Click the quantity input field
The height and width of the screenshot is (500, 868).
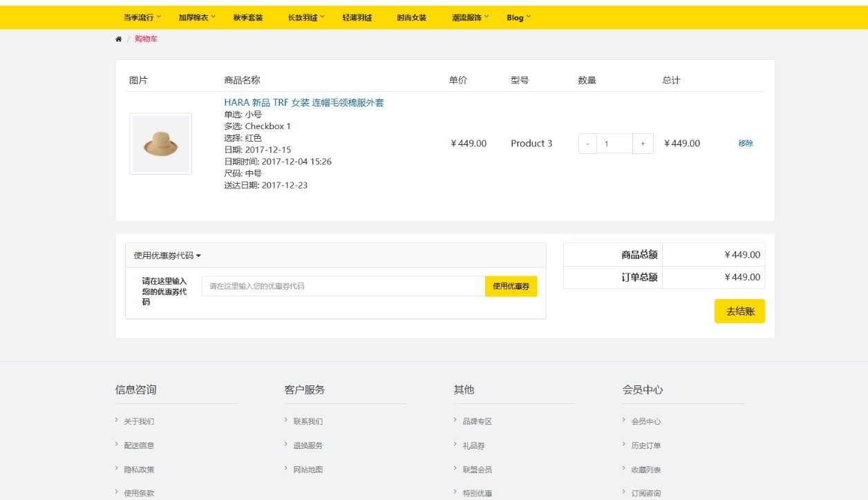[x=614, y=144]
